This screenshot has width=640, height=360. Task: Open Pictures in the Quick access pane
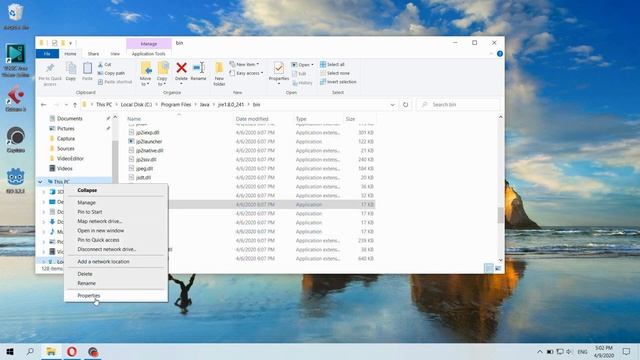point(66,129)
